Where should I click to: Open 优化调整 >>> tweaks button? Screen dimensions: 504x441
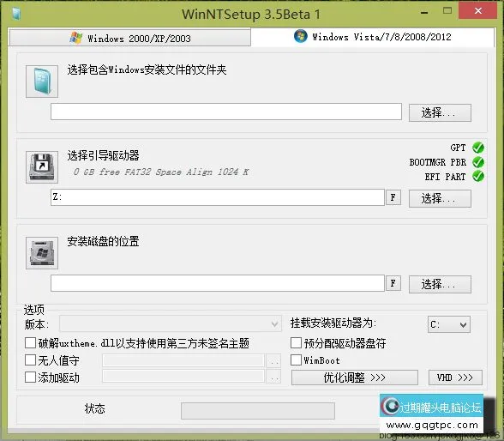point(355,378)
